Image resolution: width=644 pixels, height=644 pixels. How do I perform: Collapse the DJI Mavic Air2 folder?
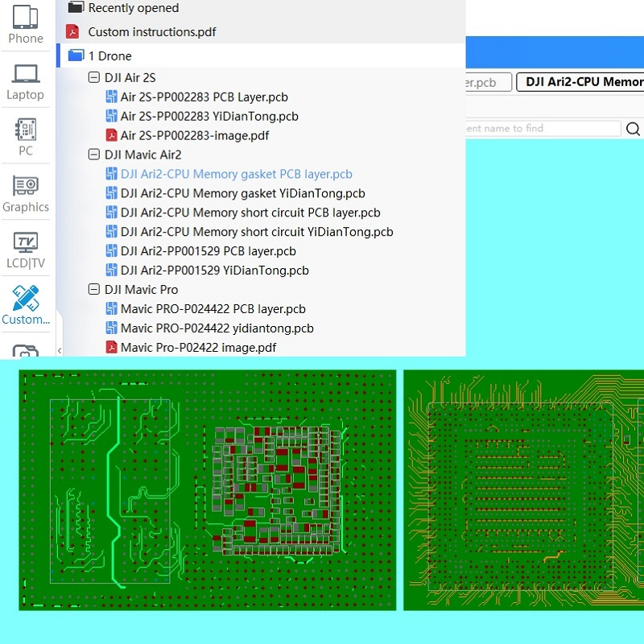pos(93,155)
